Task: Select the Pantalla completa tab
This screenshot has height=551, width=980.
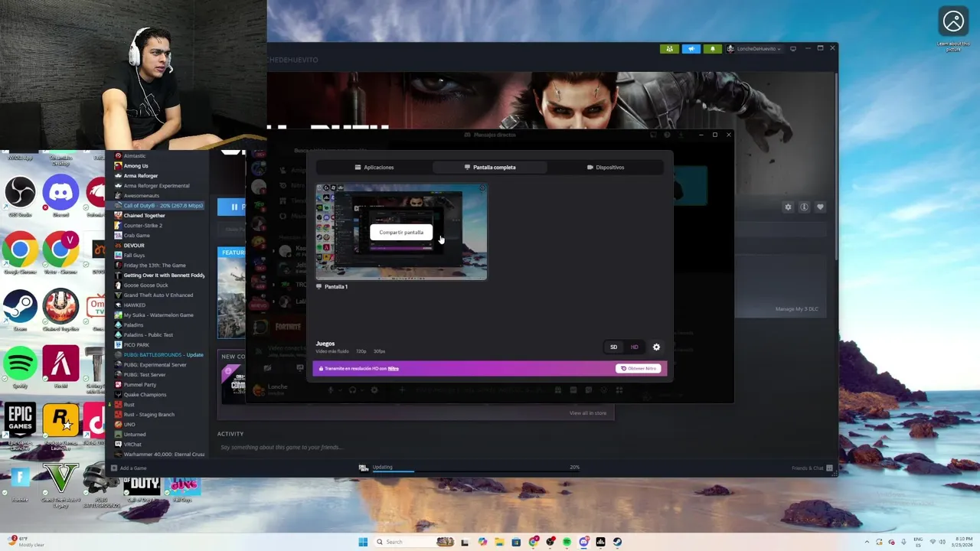Action: (490, 167)
